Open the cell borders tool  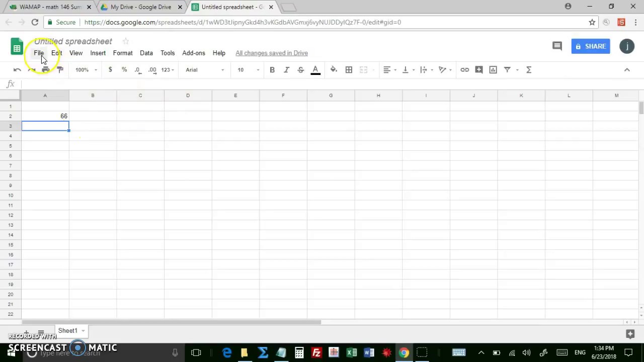coord(349,70)
